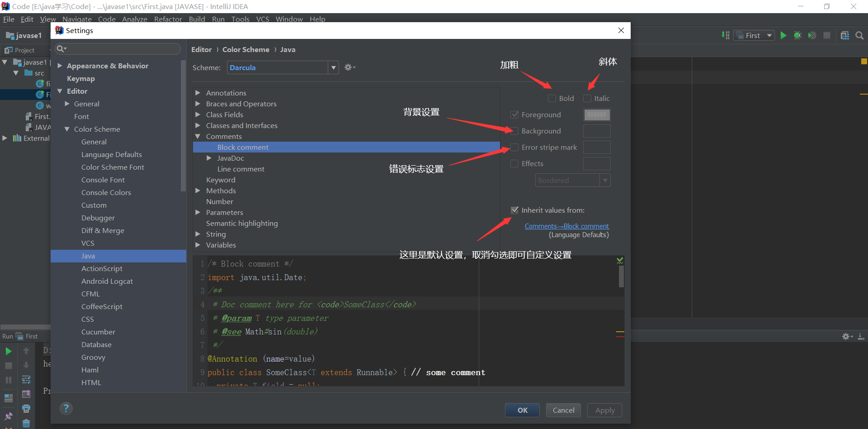The width and height of the screenshot is (868, 429).
Task: Start debugging with the green bug icon
Action: click(798, 35)
